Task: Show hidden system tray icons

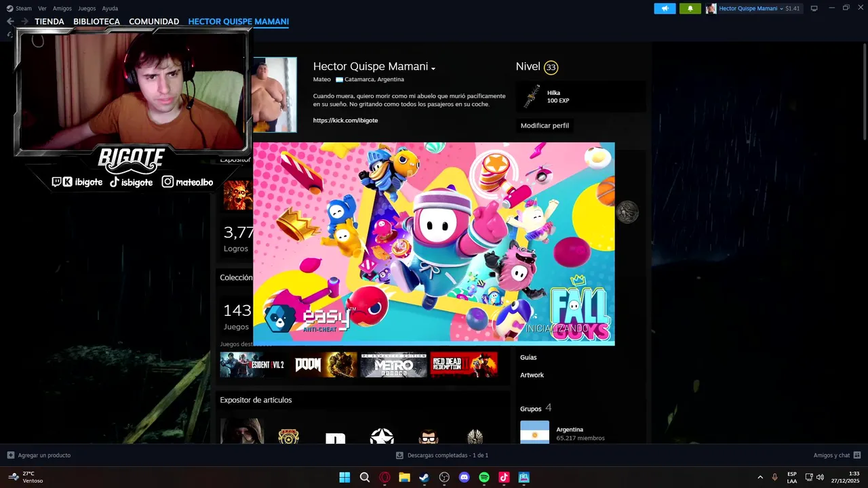Action: pyautogui.click(x=759, y=477)
